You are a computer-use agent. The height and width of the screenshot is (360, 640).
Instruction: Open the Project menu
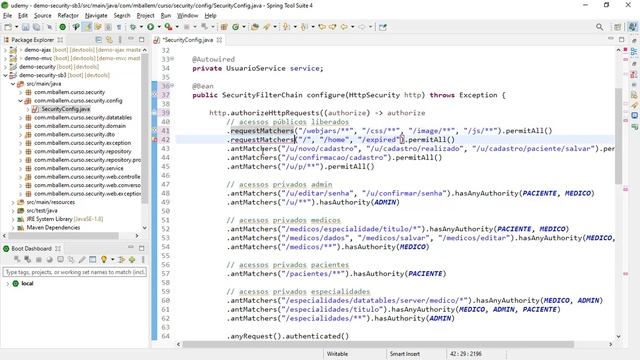[145, 16]
